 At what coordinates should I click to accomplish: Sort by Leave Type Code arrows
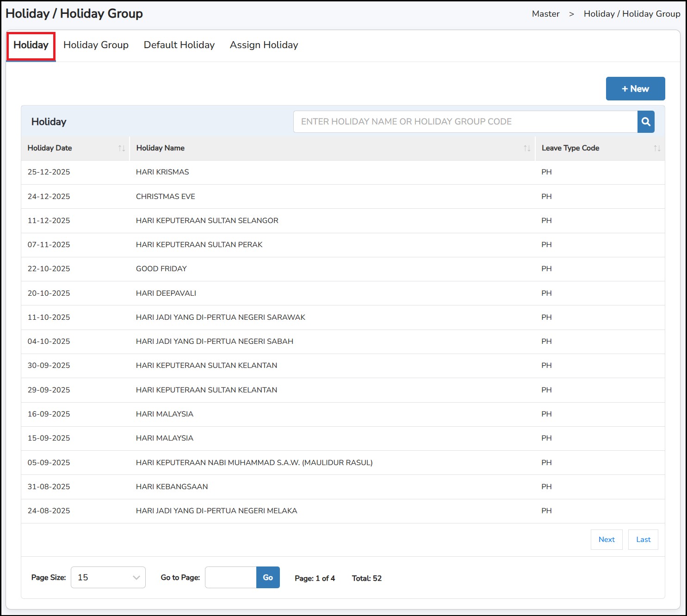click(657, 149)
